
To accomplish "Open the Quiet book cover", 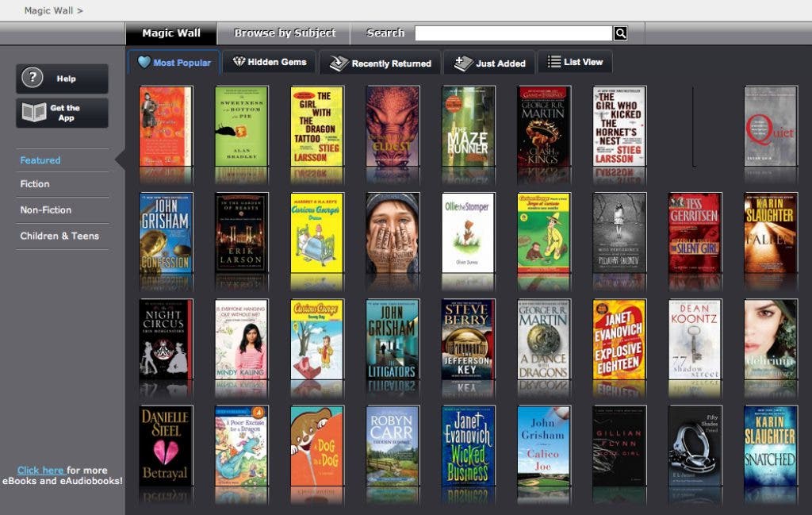I will [771, 126].
